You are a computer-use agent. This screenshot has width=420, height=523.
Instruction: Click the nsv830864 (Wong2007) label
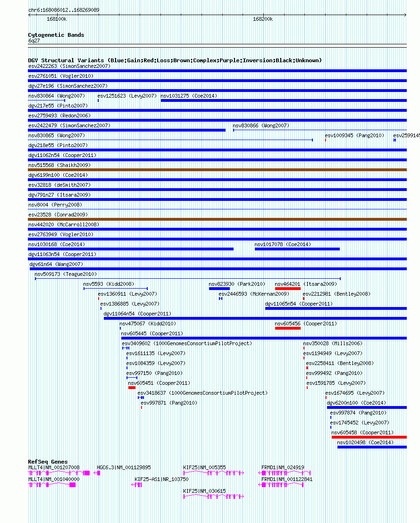pos(57,96)
